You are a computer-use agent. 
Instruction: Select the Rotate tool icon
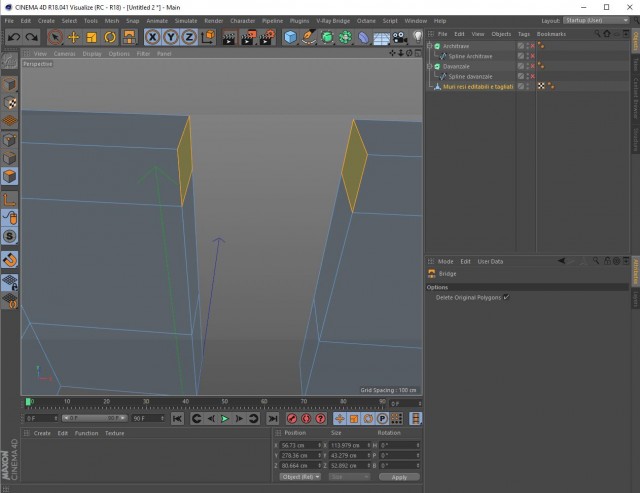click(x=110, y=38)
